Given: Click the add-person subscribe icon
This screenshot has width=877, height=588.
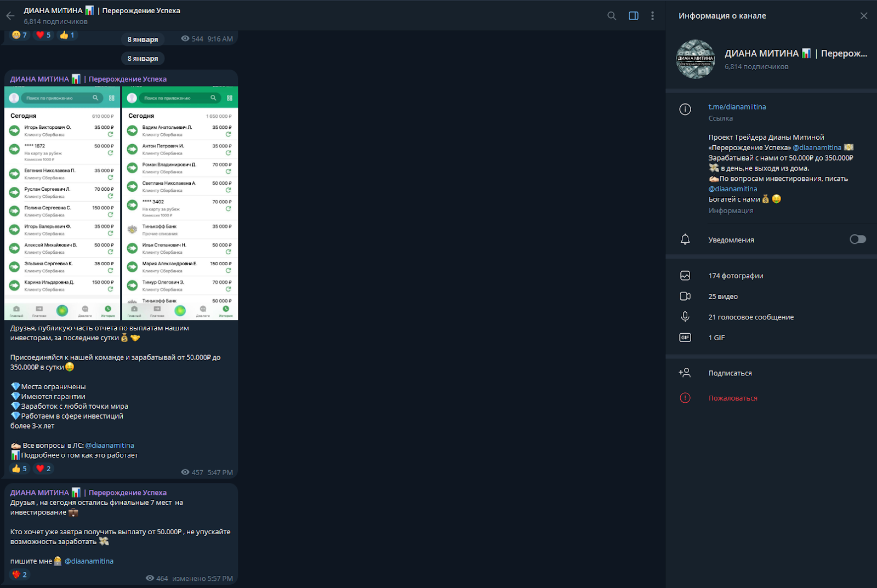Looking at the screenshot, I should (685, 373).
